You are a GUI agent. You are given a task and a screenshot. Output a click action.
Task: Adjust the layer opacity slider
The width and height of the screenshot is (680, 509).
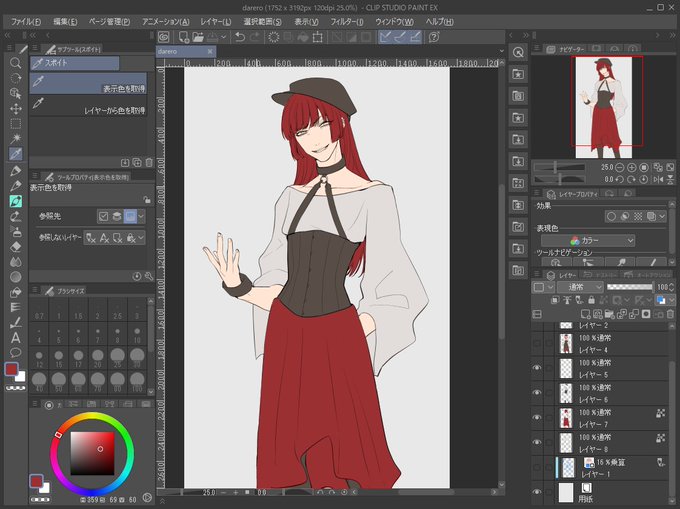point(630,287)
